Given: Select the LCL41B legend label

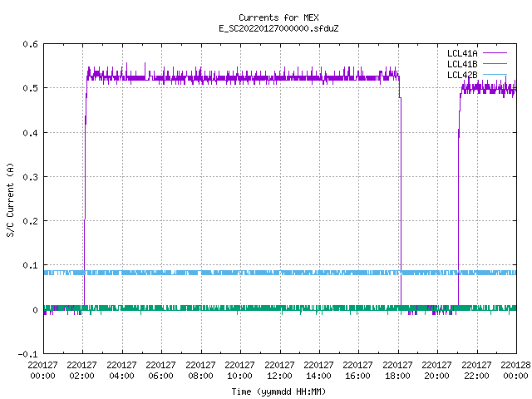Looking at the screenshot, I should (462, 64).
